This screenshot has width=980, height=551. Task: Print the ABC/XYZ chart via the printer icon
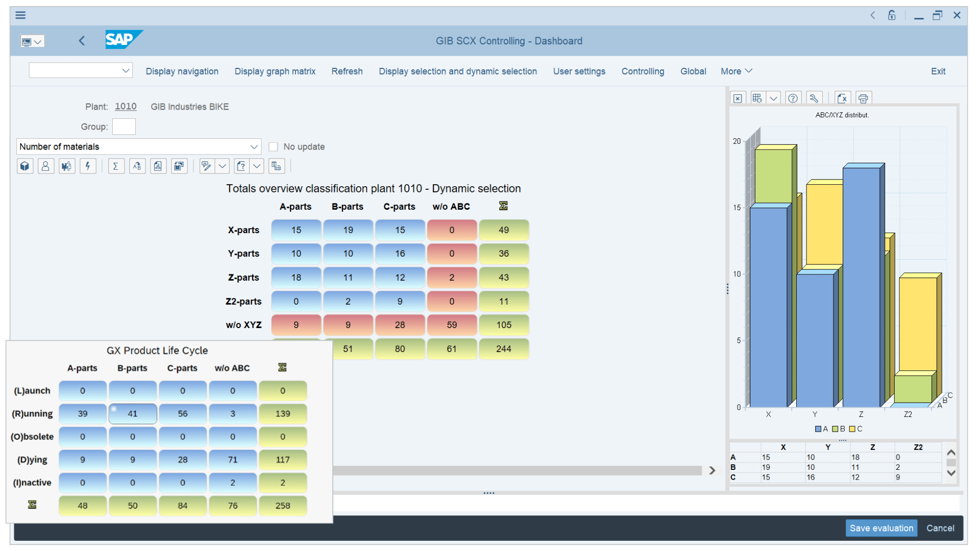[x=863, y=98]
